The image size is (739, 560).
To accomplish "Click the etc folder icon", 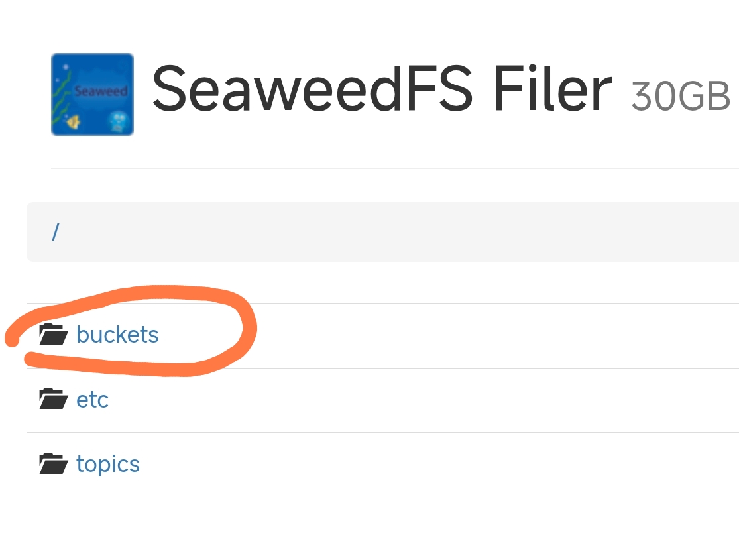I will 53,399.
